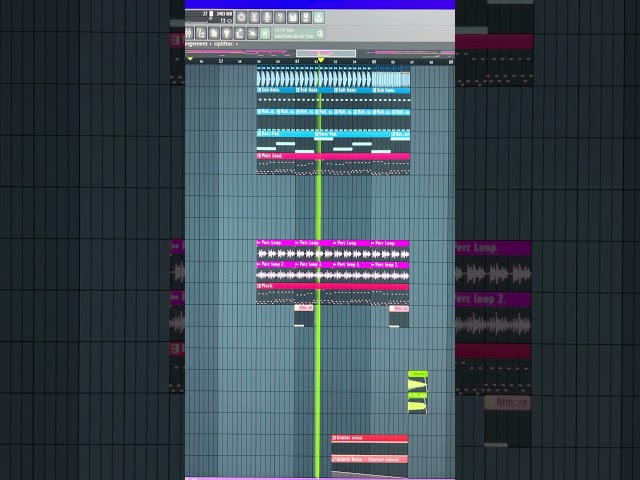Save the project with the floppy disk icon
The height and width of the screenshot is (480, 640).
293,17
